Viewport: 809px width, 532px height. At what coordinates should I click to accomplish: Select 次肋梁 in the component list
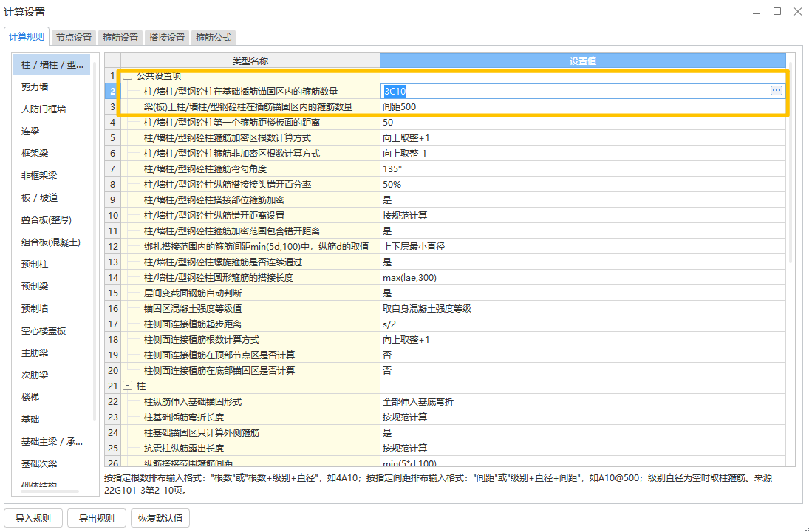52,375
